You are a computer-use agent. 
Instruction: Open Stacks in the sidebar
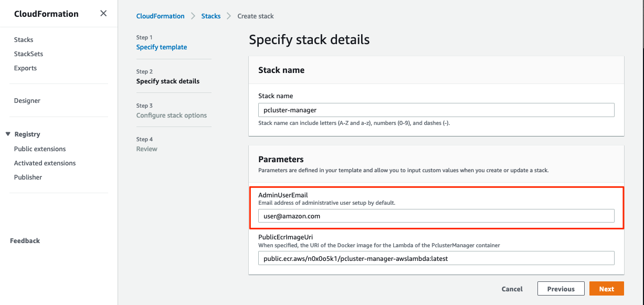pos(24,40)
